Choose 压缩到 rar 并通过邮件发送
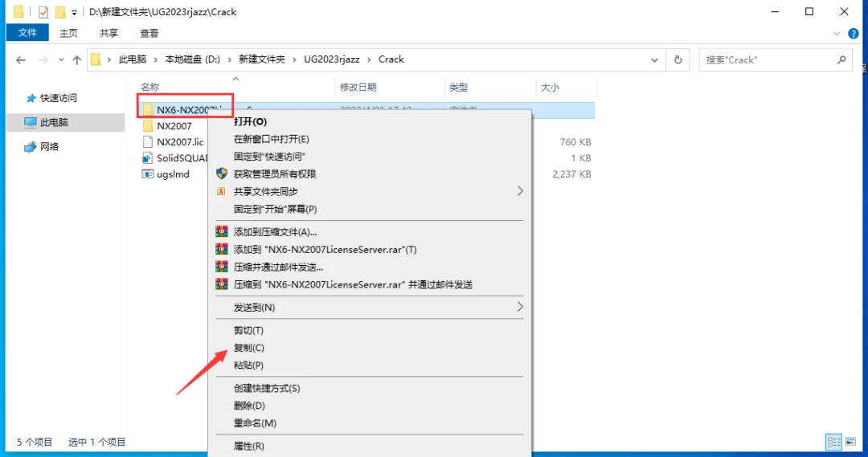The image size is (868, 457). coord(369,285)
